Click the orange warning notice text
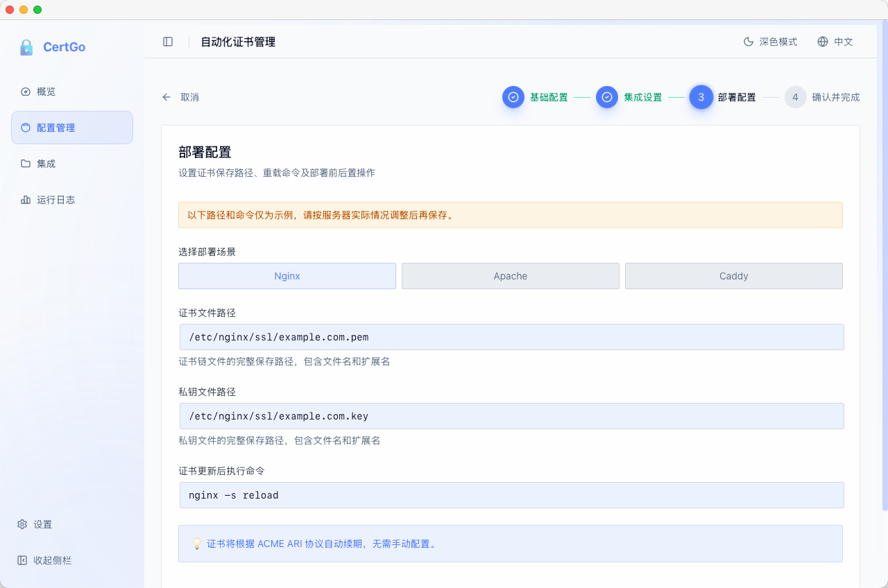Viewport: 888px width, 588px height. [x=322, y=215]
